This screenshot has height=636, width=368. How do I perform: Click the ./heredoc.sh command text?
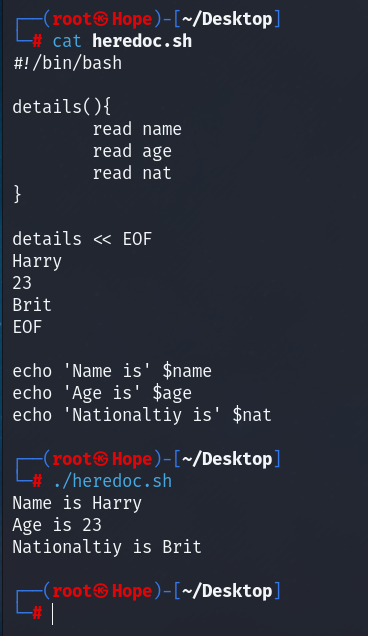112,481
